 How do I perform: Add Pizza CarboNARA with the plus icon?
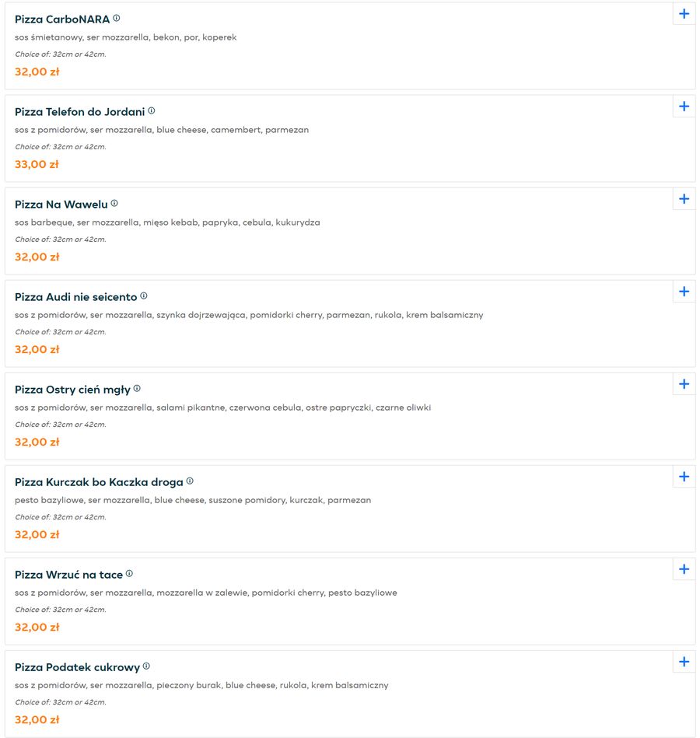tap(684, 14)
